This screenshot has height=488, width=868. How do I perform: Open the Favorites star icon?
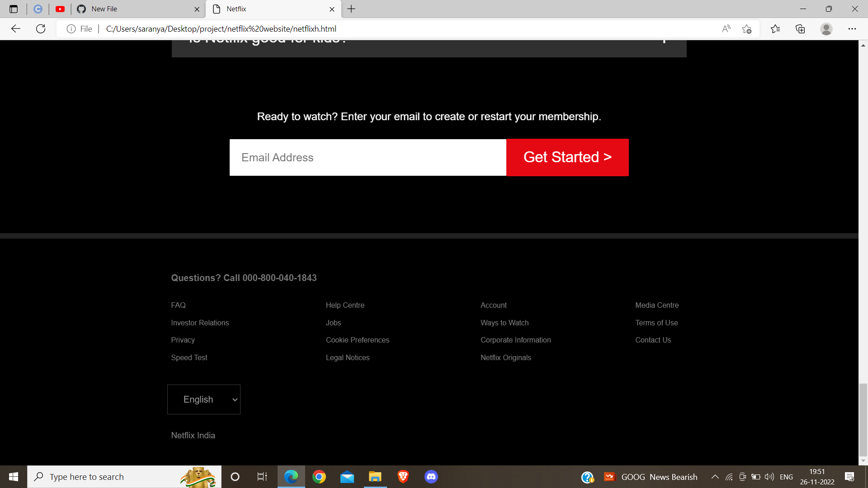(x=775, y=28)
